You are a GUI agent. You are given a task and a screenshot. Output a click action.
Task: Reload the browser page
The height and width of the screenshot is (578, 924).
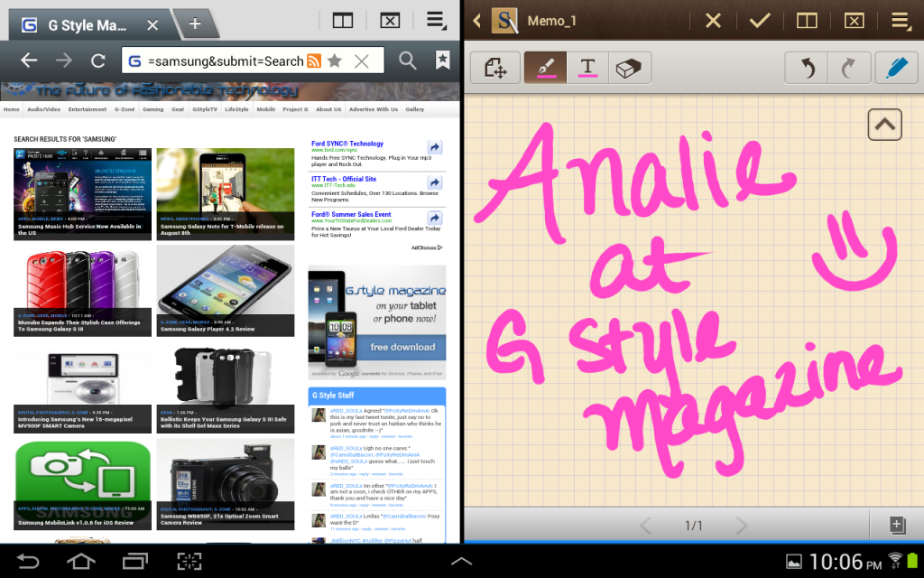coord(97,61)
